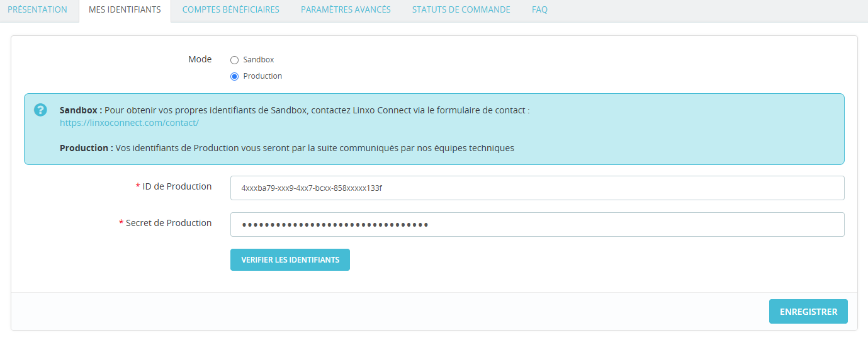Screen dimensions: 868x352
Task: Open the FAQ tab
Action: 539,10
